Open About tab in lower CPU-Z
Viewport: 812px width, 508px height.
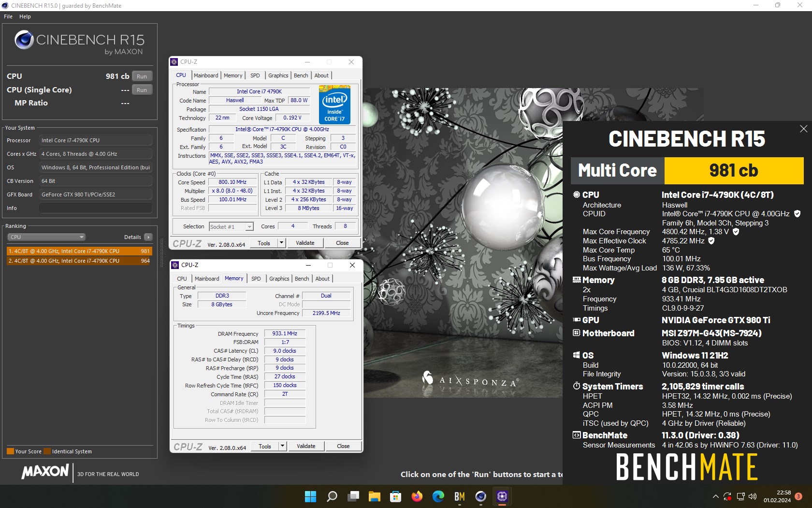coord(322,279)
